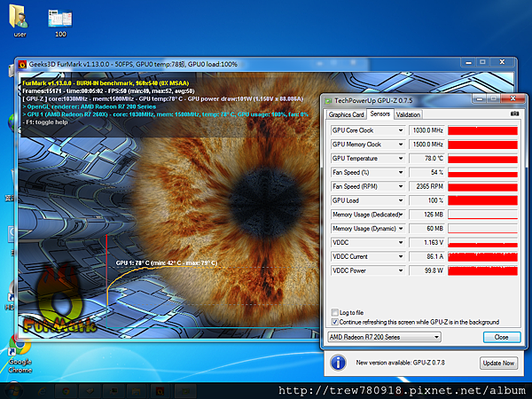Screen dimensions: 532x399
Task: Enable the Log to file checkbox
Action: coord(334,312)
